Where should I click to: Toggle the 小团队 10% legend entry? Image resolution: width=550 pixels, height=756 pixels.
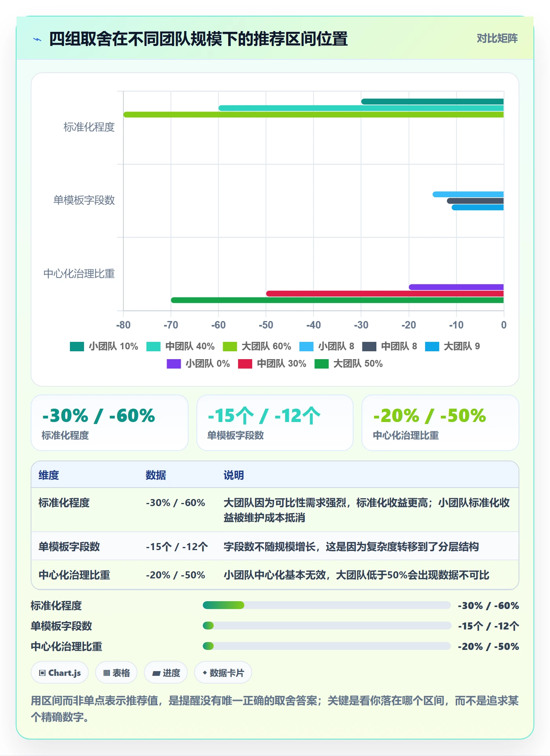(104, 346)
